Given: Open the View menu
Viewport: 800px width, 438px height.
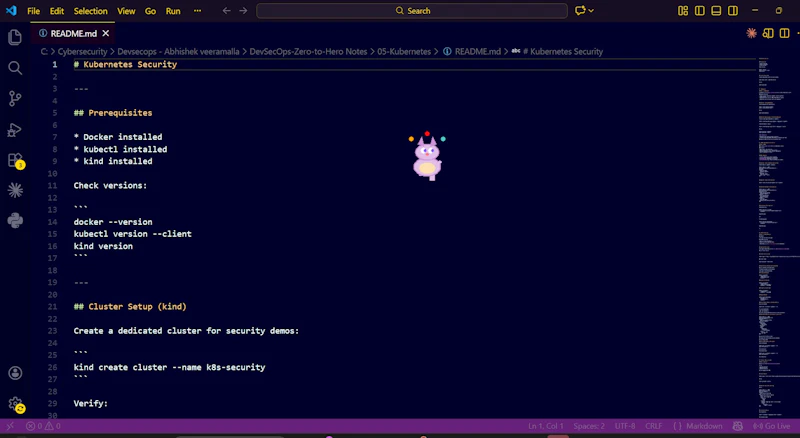Looking at the screenshot, I should click(126, 11).
